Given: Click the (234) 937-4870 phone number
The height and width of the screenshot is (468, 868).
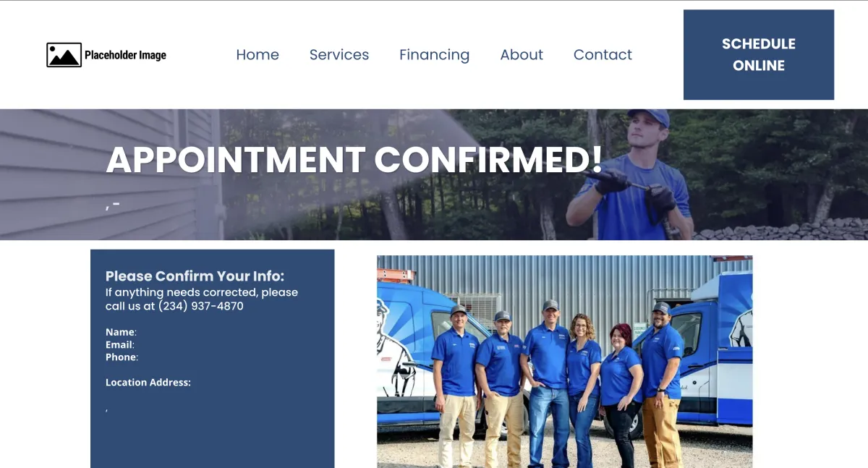Looking at the screenshot, I should pyautogui.click(x=201, y=306).
